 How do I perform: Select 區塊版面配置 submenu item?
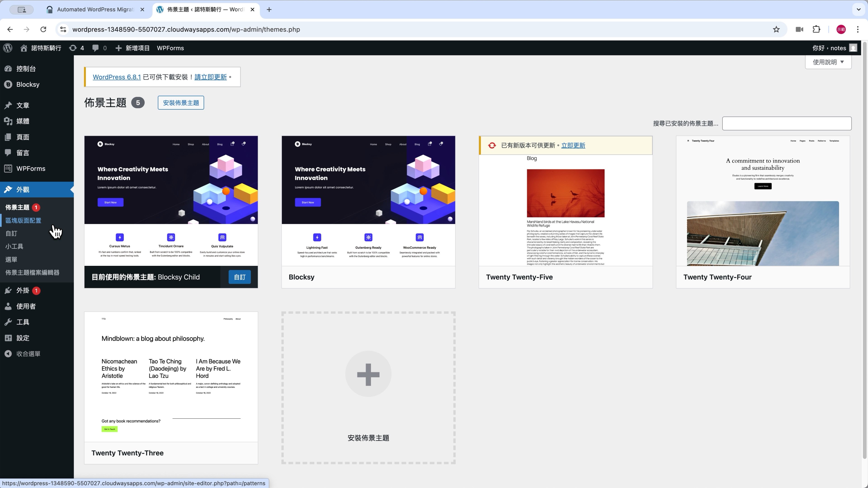pyautogui.click(x=23, y=220)
